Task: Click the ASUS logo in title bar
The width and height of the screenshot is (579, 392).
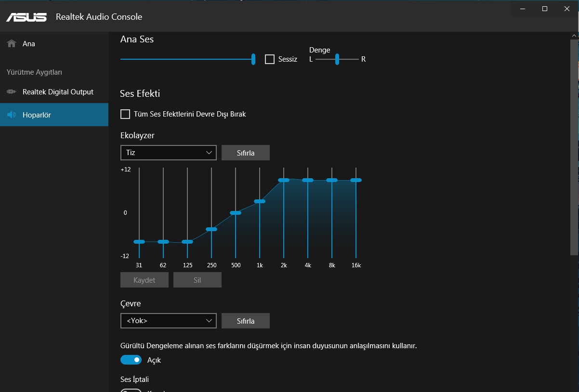Action: point(26,17)
